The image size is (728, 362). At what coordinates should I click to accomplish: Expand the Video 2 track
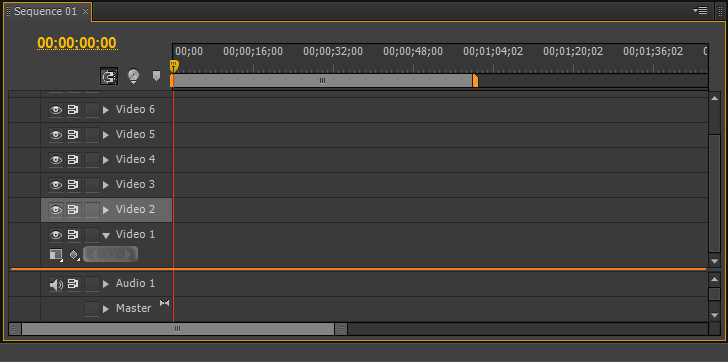tap(106, 210)
